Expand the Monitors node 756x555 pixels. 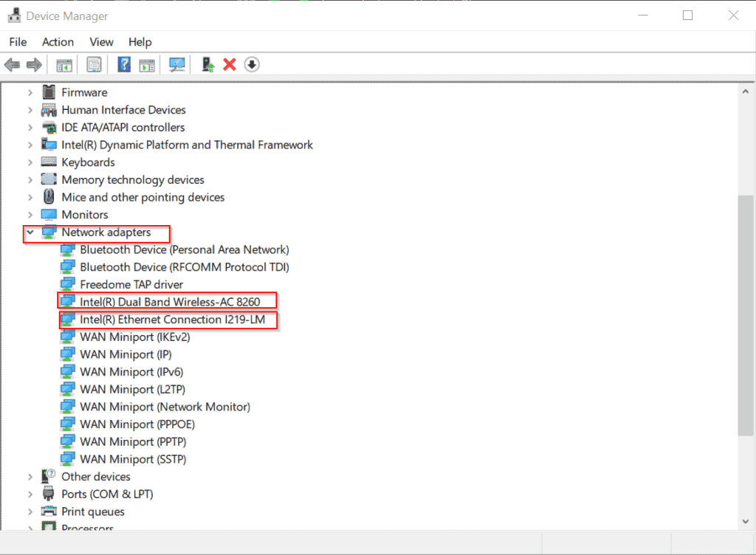point(30,214)
